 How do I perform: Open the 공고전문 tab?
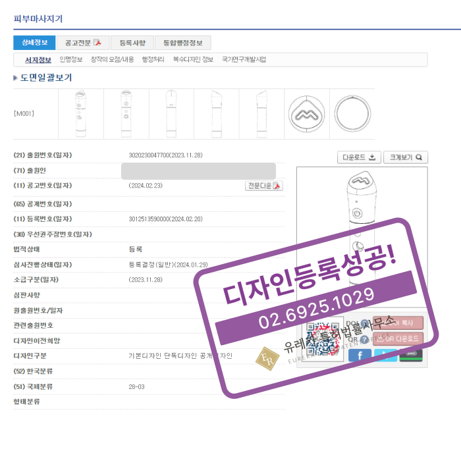(83, 43)
